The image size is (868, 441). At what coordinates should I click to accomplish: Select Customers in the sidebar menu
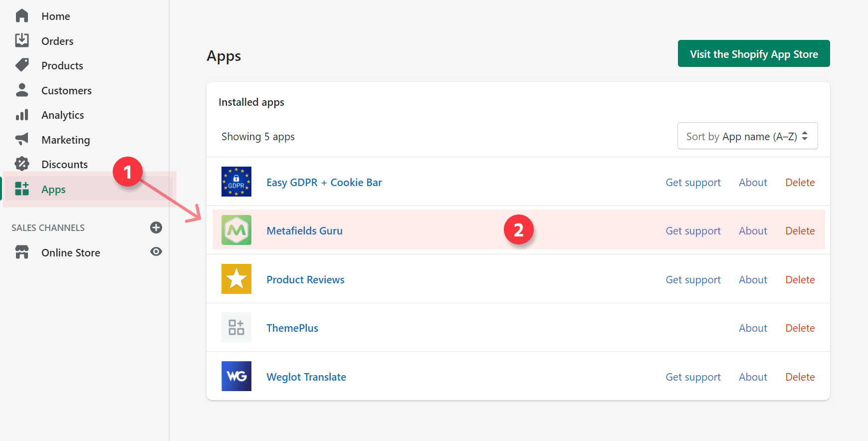point(66,90)
